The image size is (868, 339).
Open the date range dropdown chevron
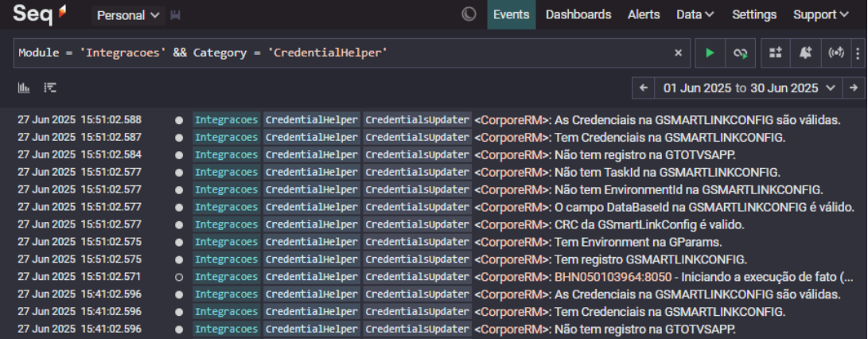831,88
